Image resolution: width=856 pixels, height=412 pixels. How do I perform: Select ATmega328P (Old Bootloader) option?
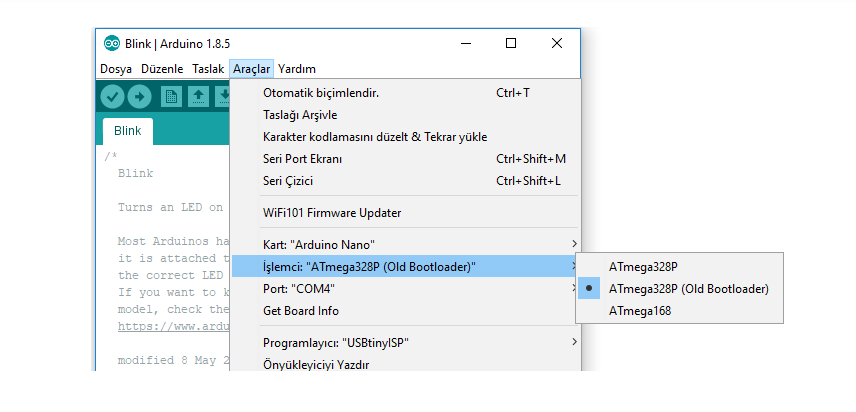tap(680, 289)
